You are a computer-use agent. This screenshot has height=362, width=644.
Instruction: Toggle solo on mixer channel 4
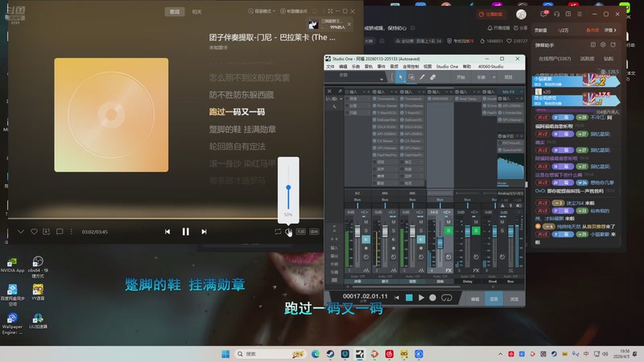point(448,231)
